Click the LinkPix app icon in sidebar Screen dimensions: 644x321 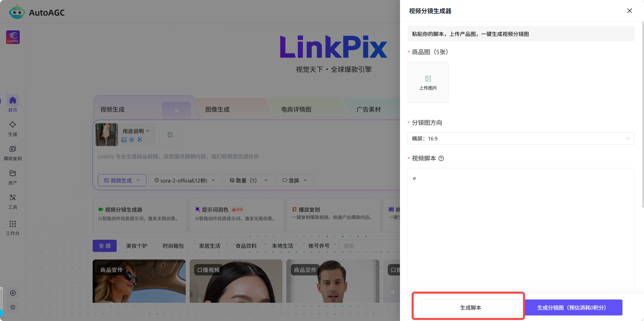[x=13, y=37]
